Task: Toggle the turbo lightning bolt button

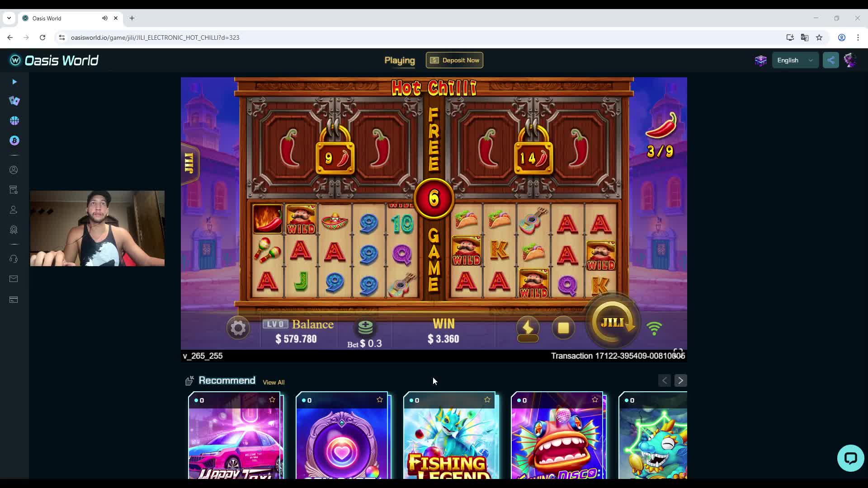Action: click(528, 328)
